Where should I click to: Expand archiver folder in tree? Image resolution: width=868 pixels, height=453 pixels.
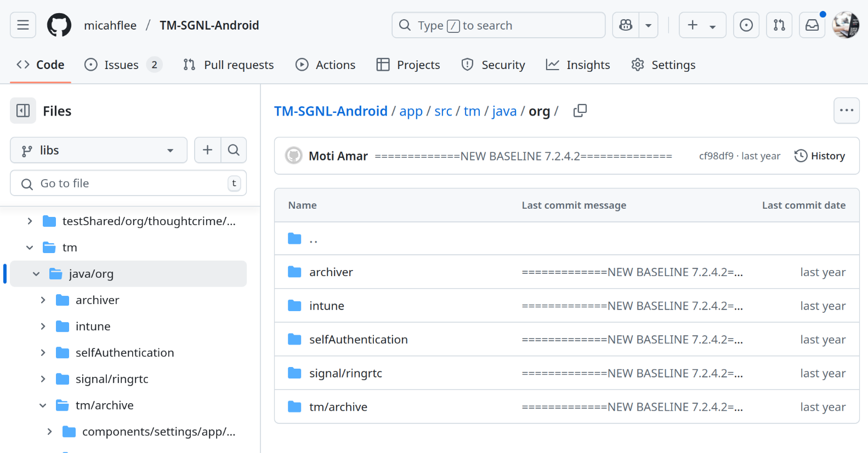pyautogui.click(x=43, y=300)
